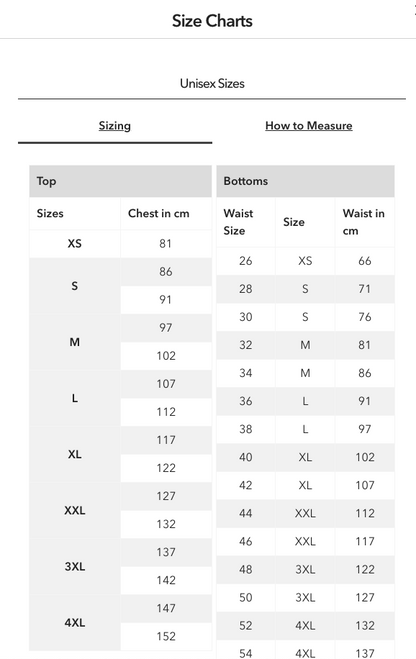416x659 pixels.
Task: Click waist value 137 in Bottoms table
Action: point(365,654)
